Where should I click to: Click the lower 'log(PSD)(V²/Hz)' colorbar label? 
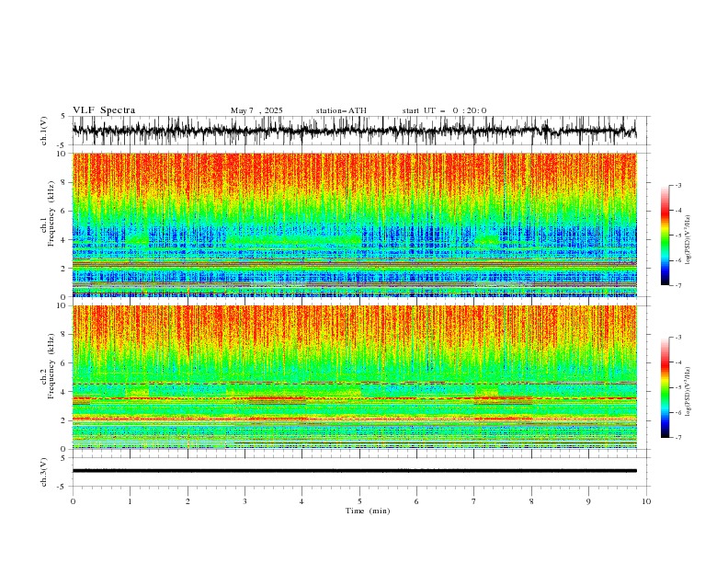click(x=688, y=392)
